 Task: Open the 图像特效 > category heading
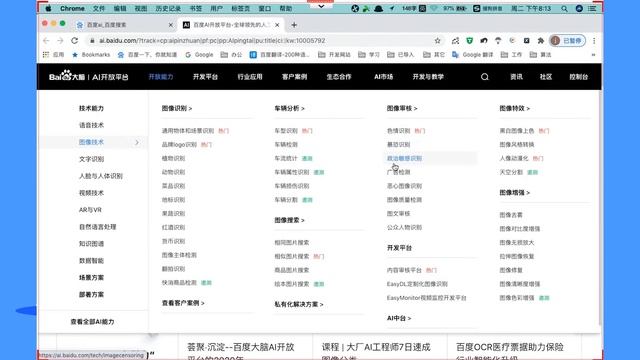click(515, 108)
